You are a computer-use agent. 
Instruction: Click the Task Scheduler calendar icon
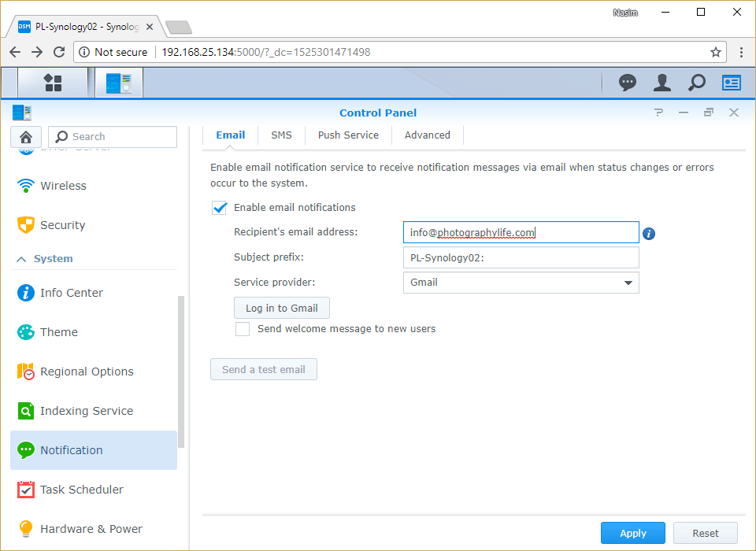pyautogui.click(x=25, y=490)
